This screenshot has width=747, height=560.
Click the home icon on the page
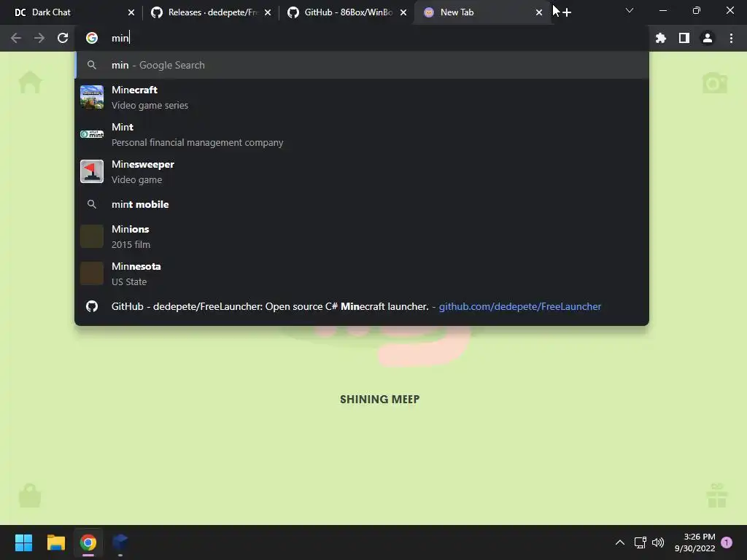(x=30, y=82)
